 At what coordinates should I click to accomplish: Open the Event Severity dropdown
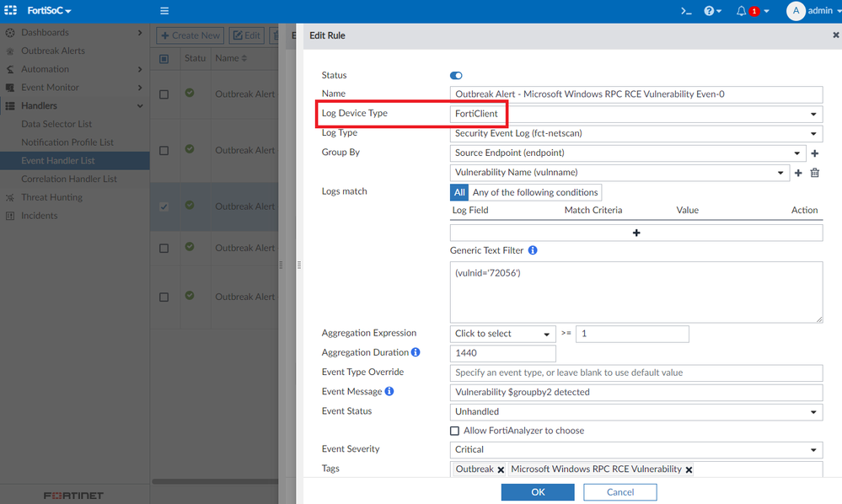pos(636,450)
